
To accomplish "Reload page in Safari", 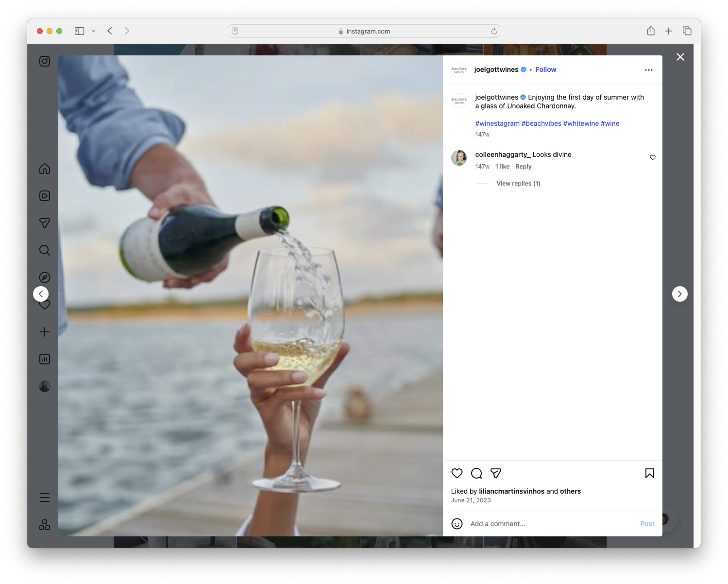I will click(x=494, y=31).
